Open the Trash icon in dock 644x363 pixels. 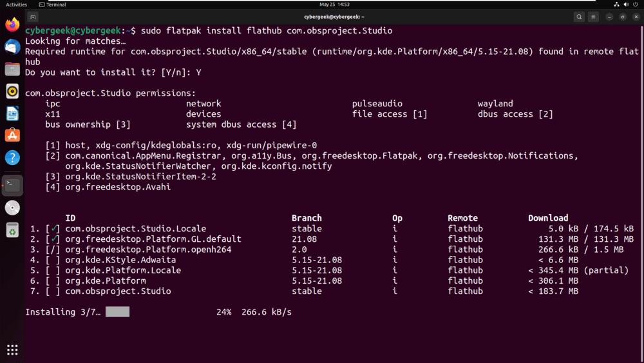12,230
